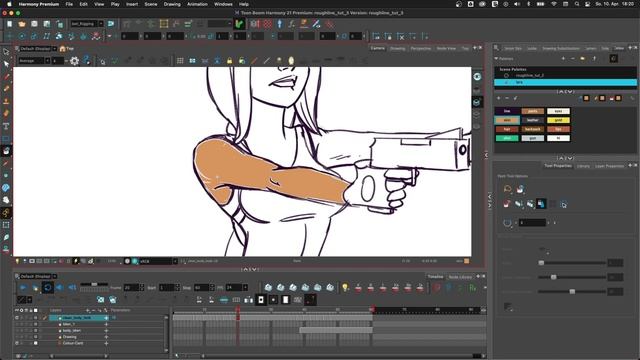The image size is (640, 360).
Task: Open macOS Spotlight search
Action: pos(577,4)
